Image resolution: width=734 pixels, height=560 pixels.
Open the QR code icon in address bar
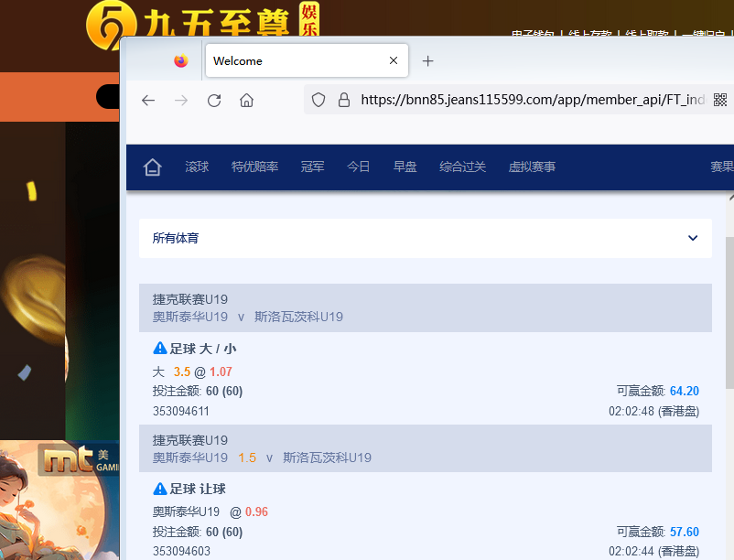(720, 101)
